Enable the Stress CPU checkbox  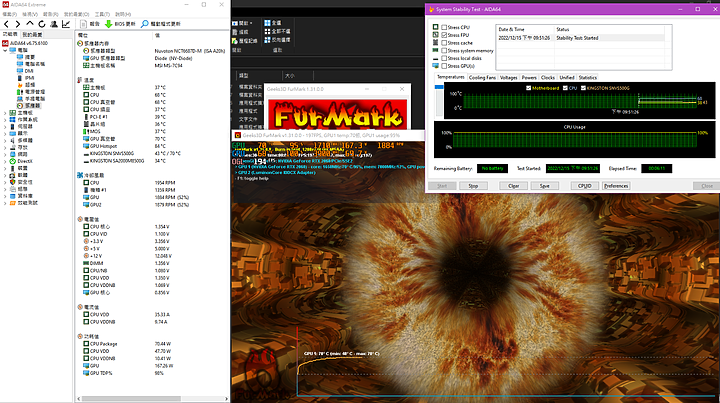click(x=444, y=27)
